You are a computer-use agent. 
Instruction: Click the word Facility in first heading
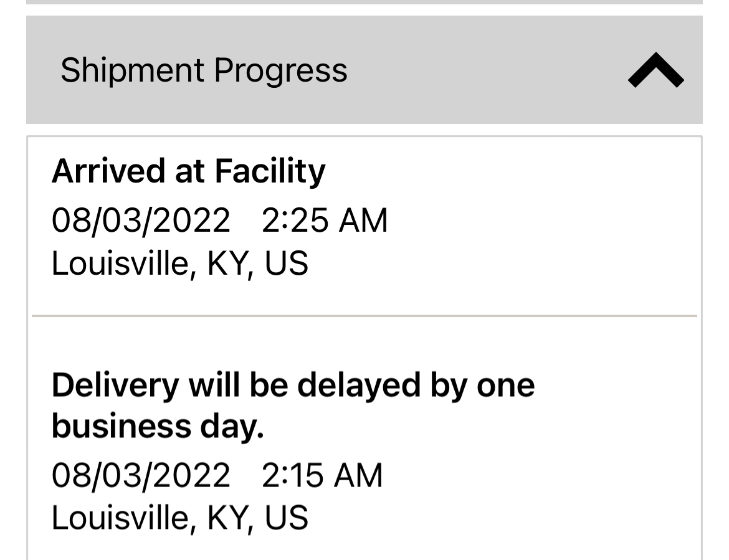[270, 171]
